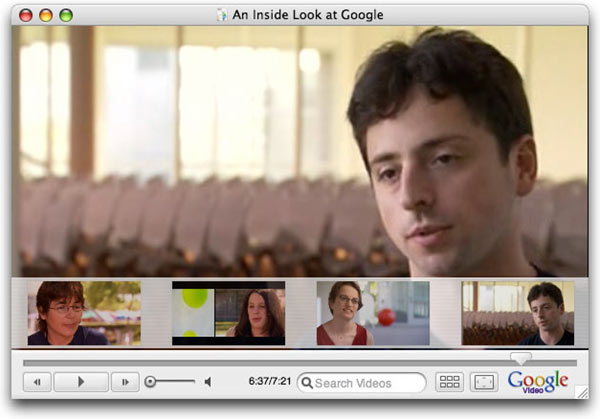
Task: Click the green zoom window button
Action: tap(66, 15)
